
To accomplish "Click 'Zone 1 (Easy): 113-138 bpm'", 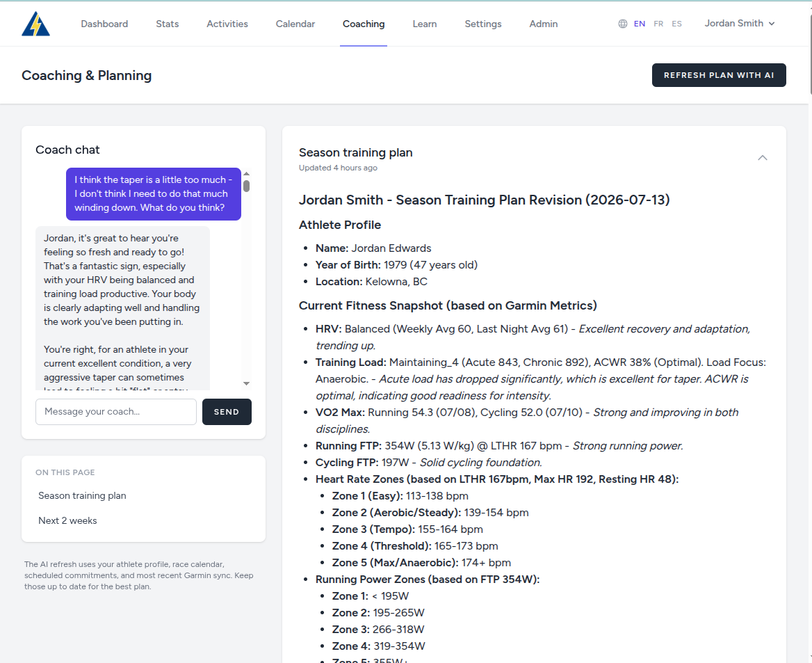I will click(400, 496).
